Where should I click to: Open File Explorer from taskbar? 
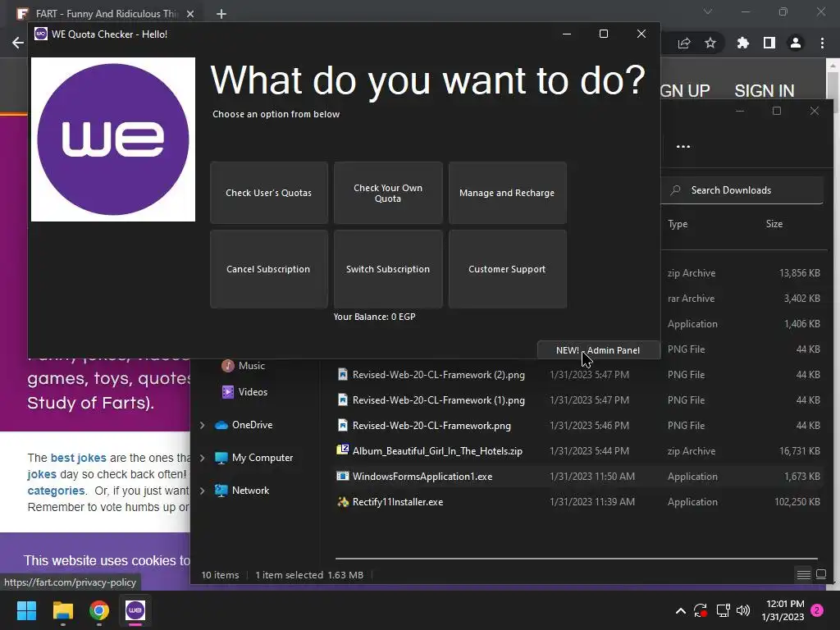[x=62, y=610]
